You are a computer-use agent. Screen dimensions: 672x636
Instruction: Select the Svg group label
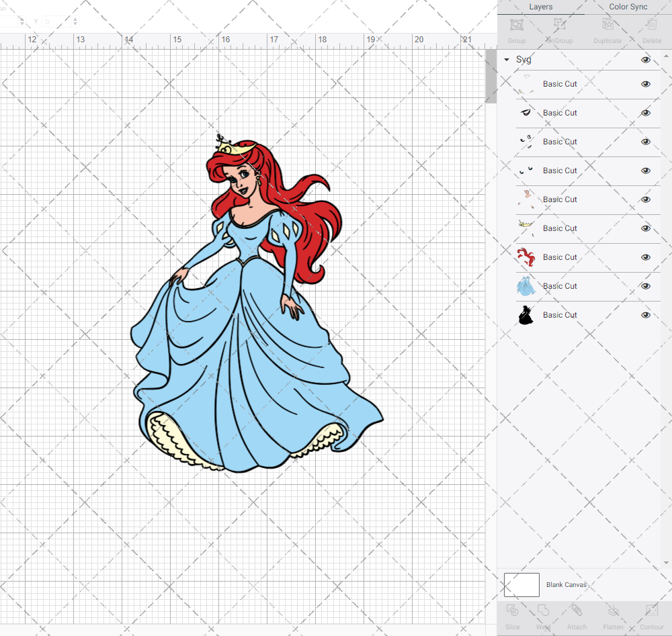coord(523,60)
